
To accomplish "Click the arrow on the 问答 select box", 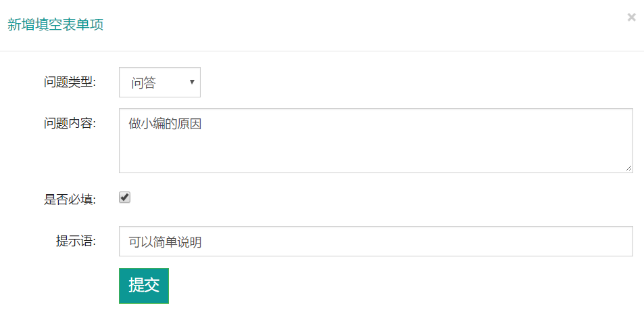I will point(192,83).
